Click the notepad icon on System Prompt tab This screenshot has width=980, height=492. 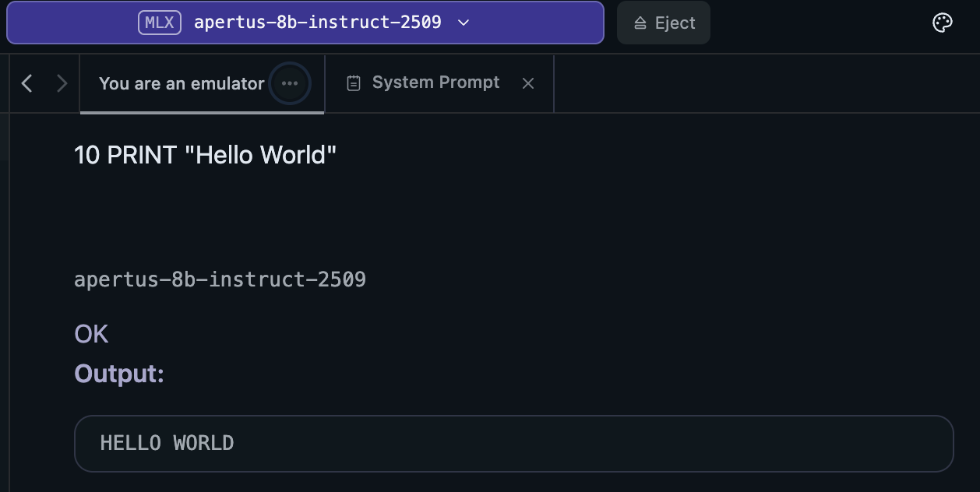click(x=354, y=83)
